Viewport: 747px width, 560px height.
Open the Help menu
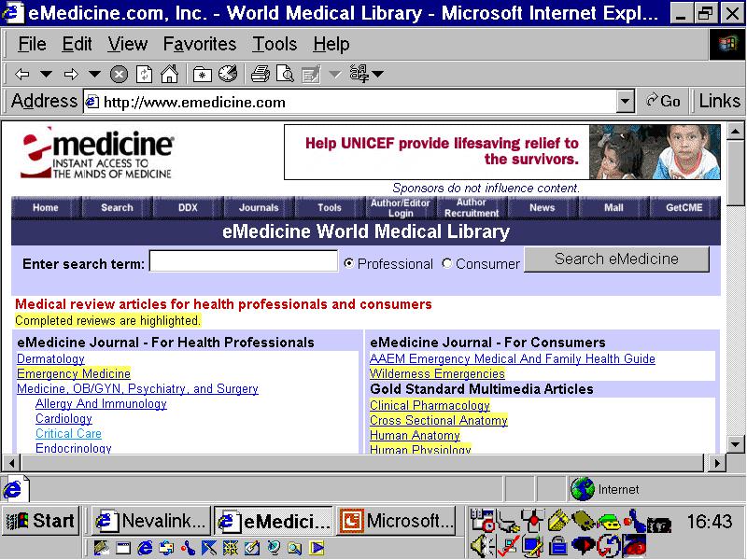click(x=331, y=44)
